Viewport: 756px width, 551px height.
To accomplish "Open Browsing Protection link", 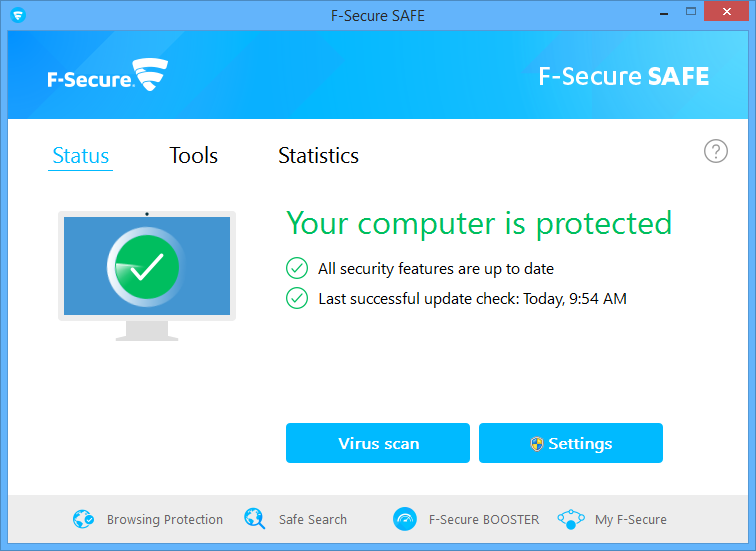I will (164, 520).
